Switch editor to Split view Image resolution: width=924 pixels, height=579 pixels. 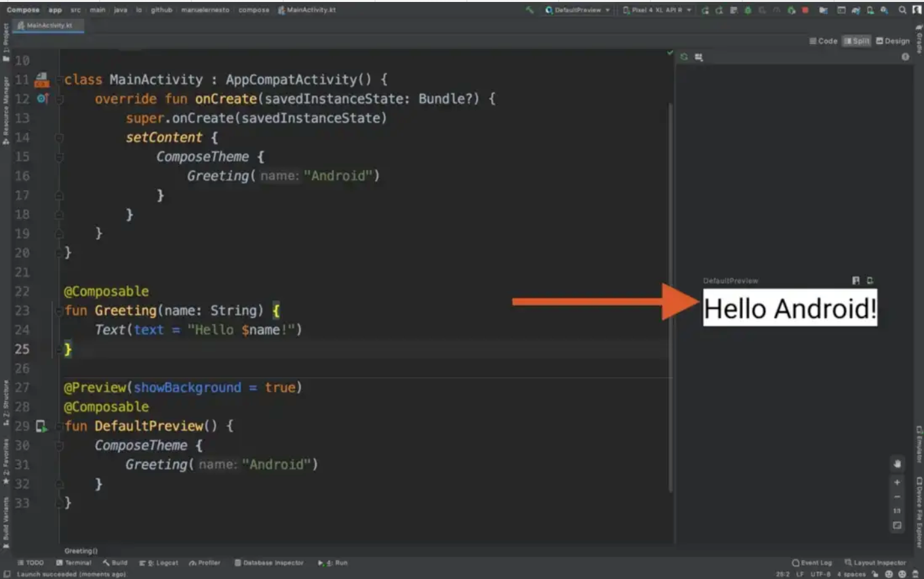(857, 41)
